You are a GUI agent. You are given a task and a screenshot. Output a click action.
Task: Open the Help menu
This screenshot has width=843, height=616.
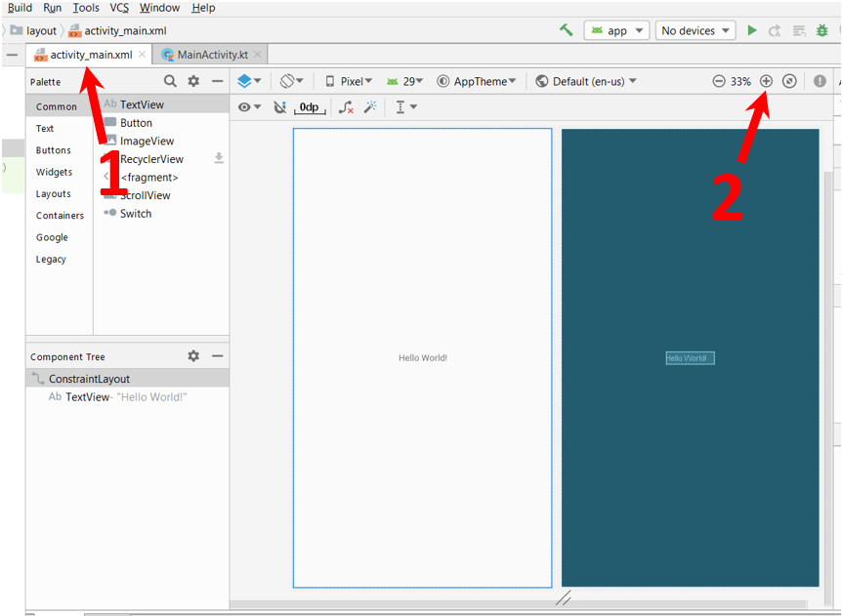tap(203, 8)
